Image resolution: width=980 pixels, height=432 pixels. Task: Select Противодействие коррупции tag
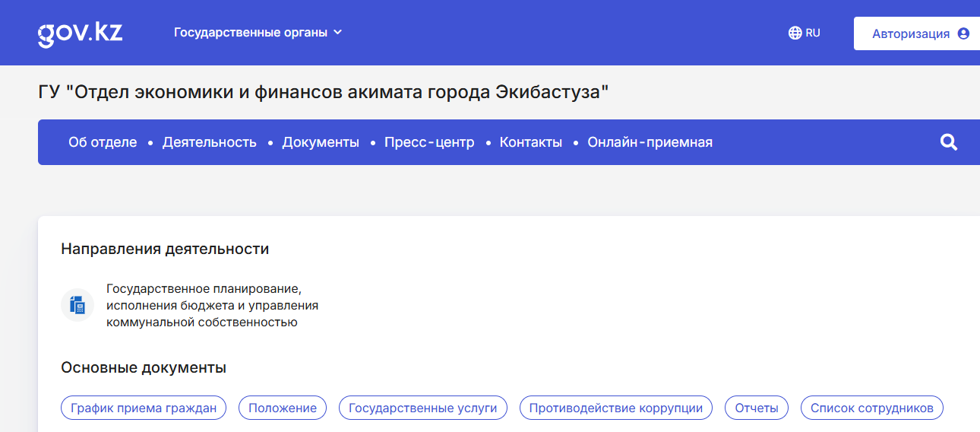(x=616, y=408)
